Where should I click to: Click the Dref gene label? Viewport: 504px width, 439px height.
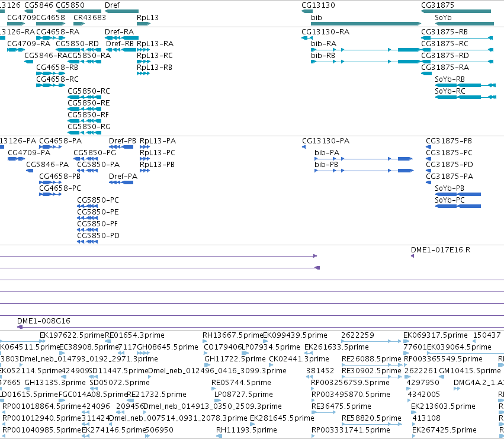[x=112, y=5]
